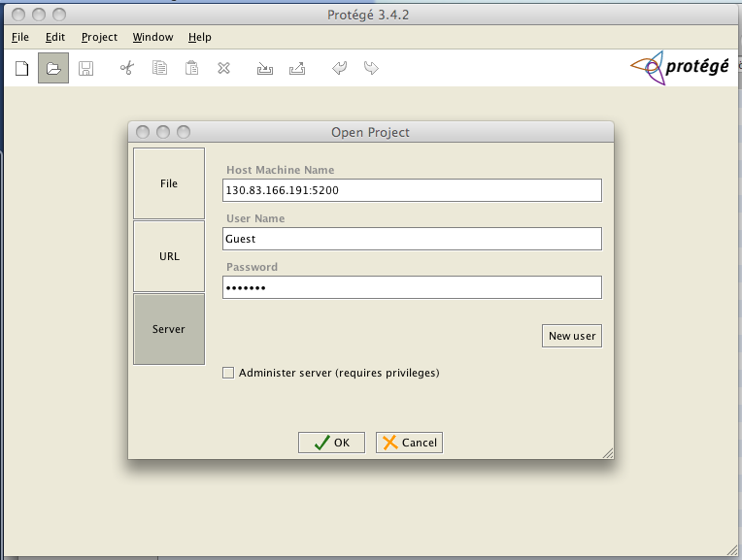Click the Cut scissors icon
The image size is (742, 560).
coord(126,68)
